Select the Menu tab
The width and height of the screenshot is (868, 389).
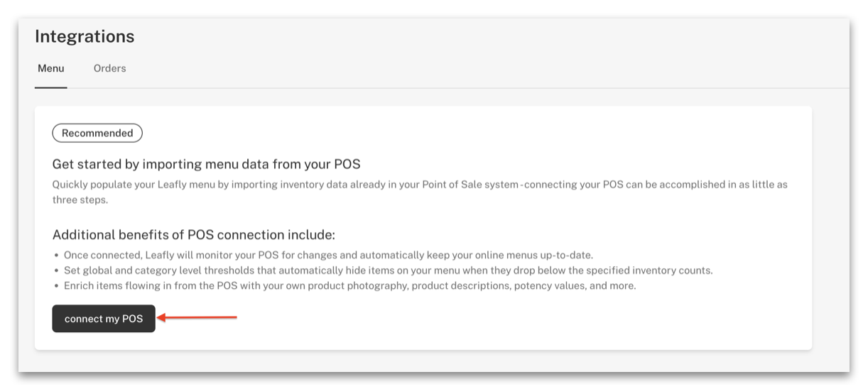[x=51, y=69]
